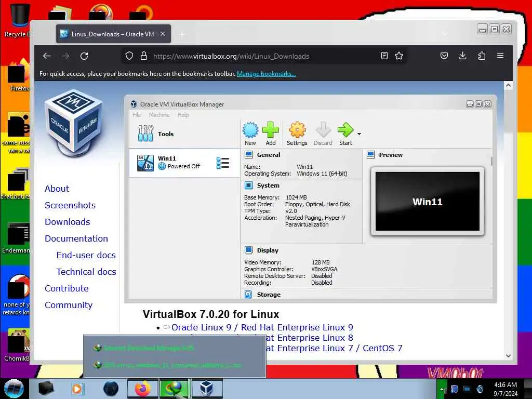Open the Screenshots sidebar link
The width and height of the screenshot is (532, 399).
tap(70, 205)
